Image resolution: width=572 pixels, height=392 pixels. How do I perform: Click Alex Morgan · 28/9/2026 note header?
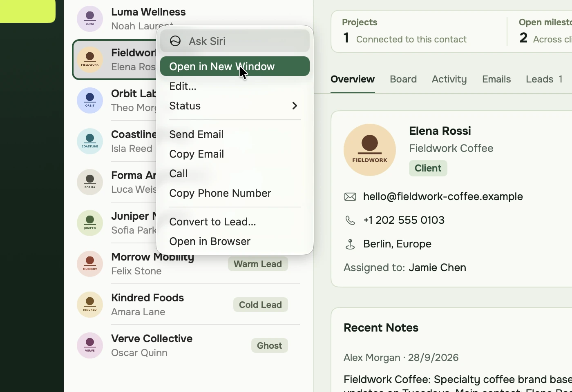pos(401,358)
